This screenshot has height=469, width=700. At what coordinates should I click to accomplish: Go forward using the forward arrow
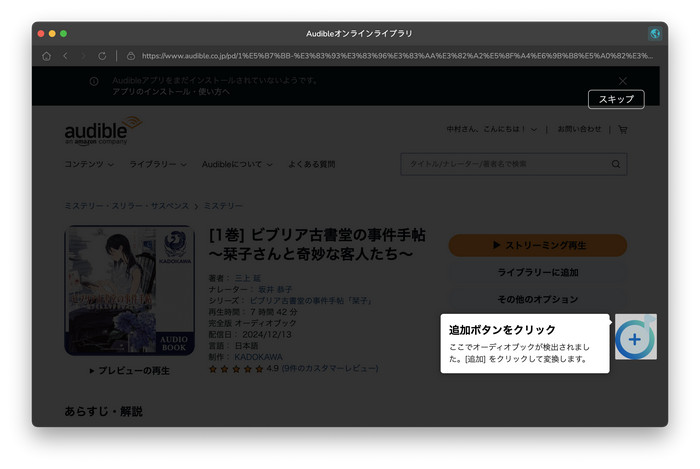click(83, 56)
